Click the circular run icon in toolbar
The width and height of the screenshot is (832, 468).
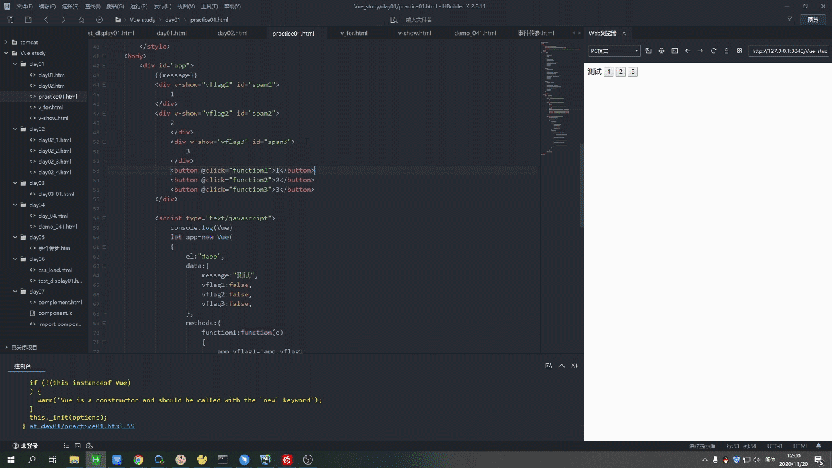pos(99,20)
